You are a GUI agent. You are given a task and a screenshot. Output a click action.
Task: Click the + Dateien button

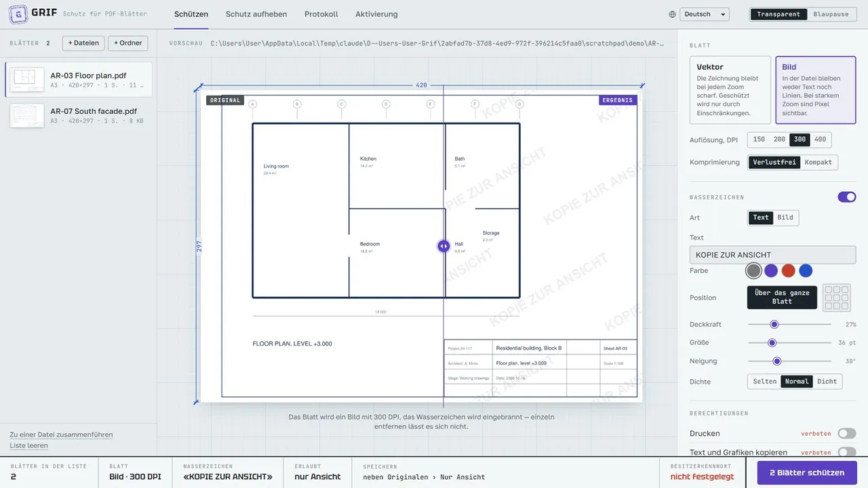coord(83,43)
